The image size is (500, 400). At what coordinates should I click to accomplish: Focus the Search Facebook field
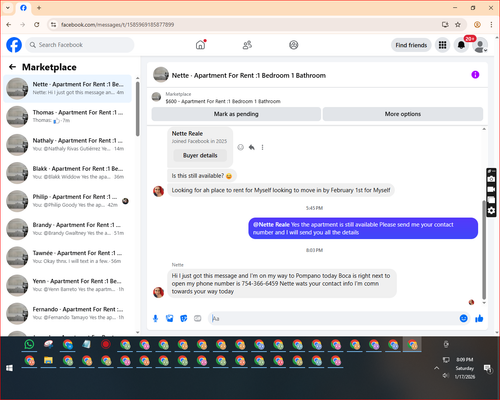[80, 45]
